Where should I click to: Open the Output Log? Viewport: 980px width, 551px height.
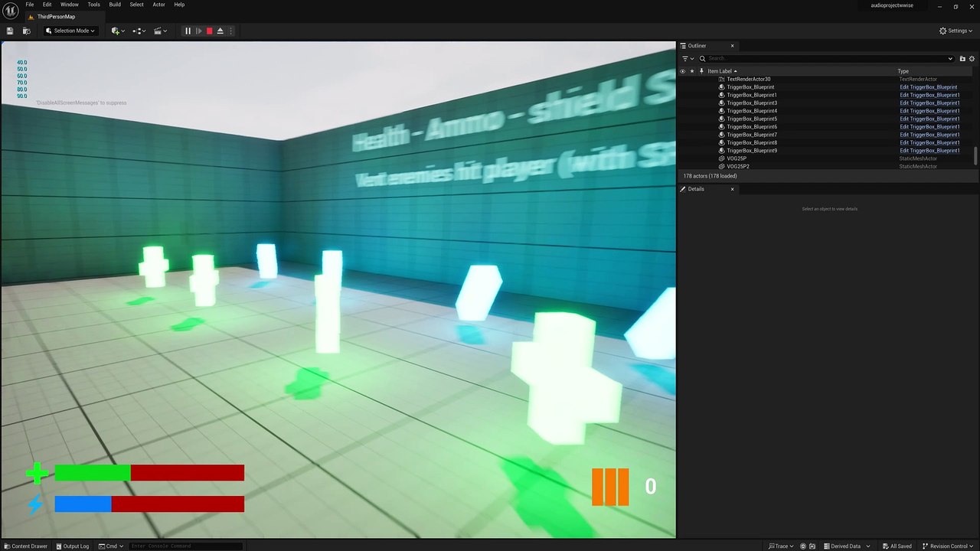(x=72, y=546)
